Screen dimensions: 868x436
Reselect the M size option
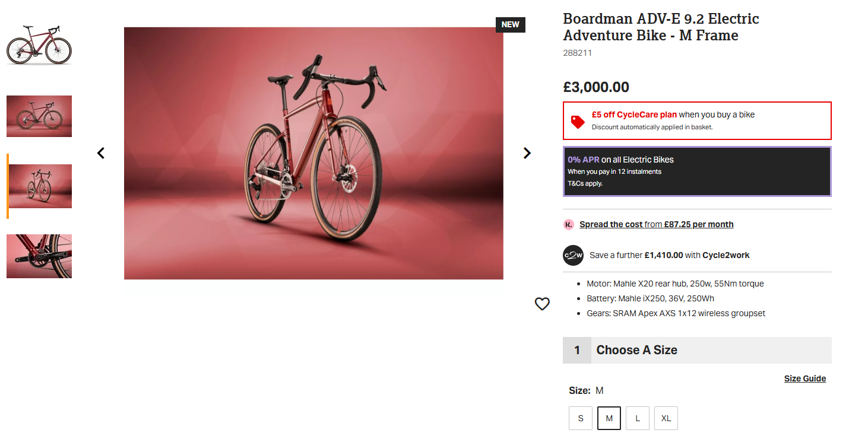[x=609, y=418]
